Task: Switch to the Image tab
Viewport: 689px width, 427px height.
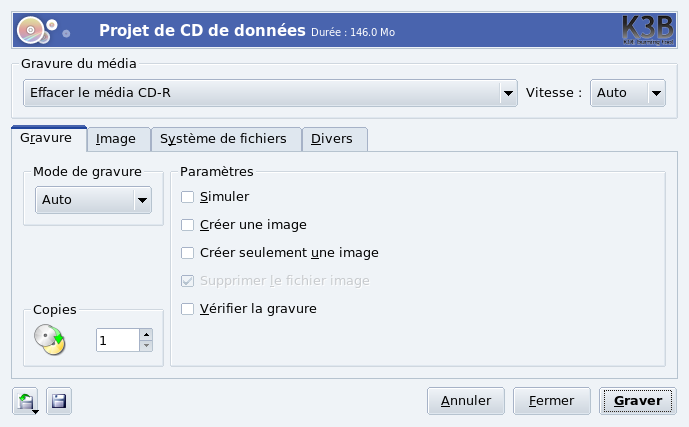Action: point(116,139)
